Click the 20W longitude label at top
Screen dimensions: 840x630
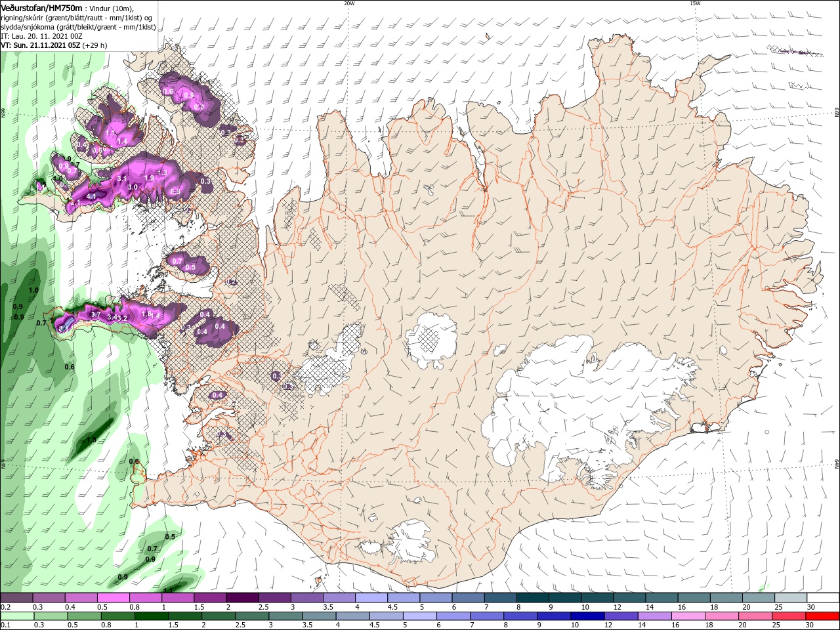pos(349,3)
